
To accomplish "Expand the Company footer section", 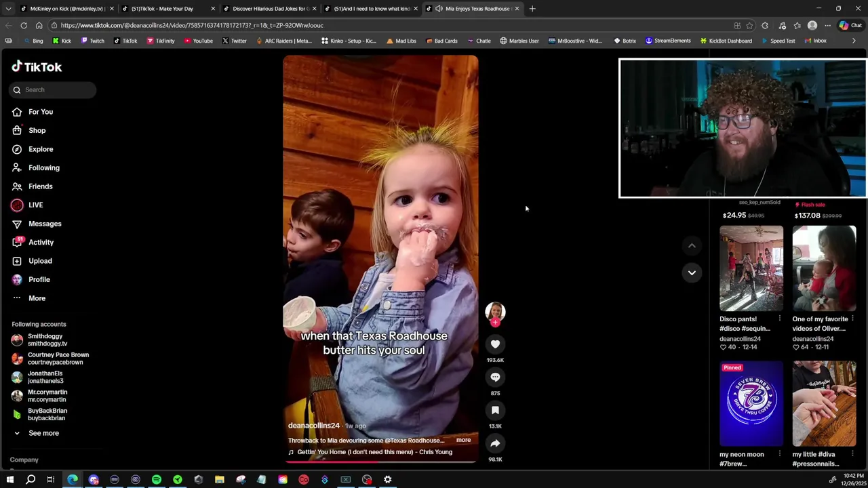I will 24,460.
